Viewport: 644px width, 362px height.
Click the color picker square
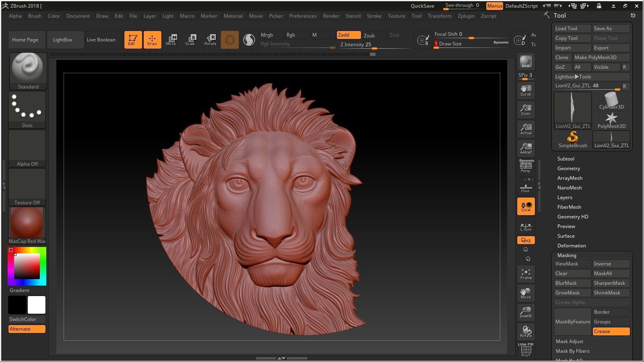coord(27,266)
